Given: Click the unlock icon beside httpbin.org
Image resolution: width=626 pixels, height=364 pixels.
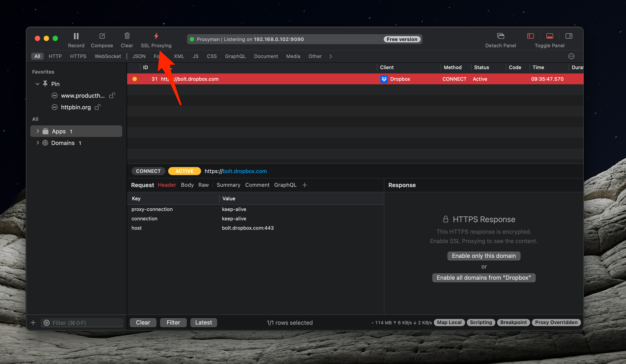Looking at the screenshot, I should tap(98, 107).
